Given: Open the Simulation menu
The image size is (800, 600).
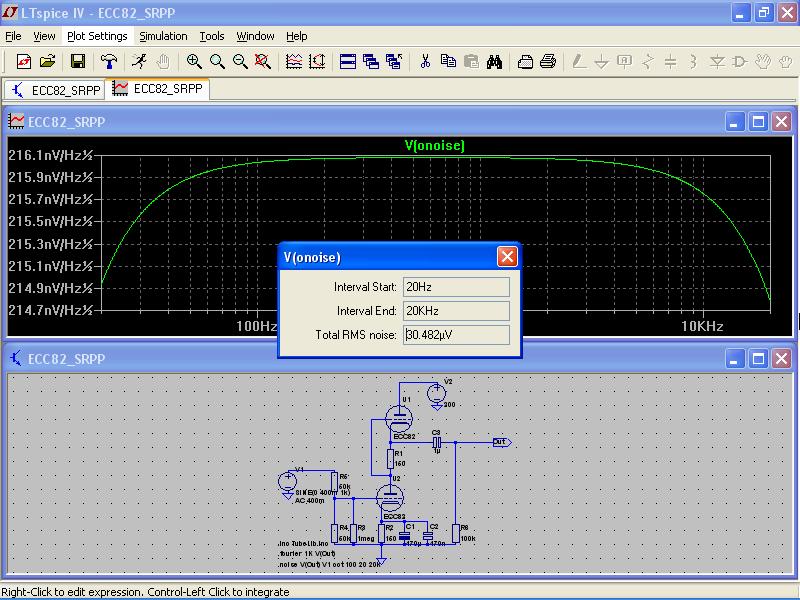Looking at the screenshot, I should [163, 36].
